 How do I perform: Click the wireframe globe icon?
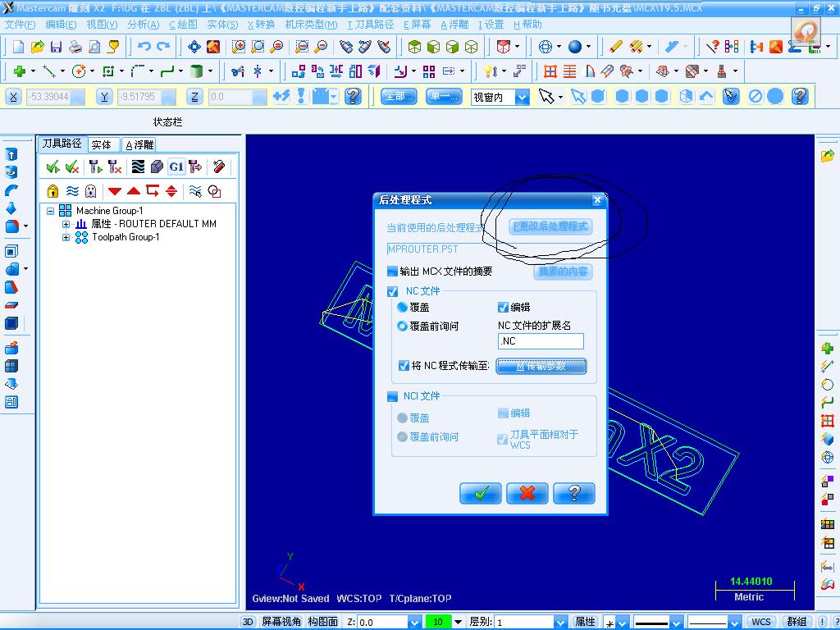(x=546, y=47)
